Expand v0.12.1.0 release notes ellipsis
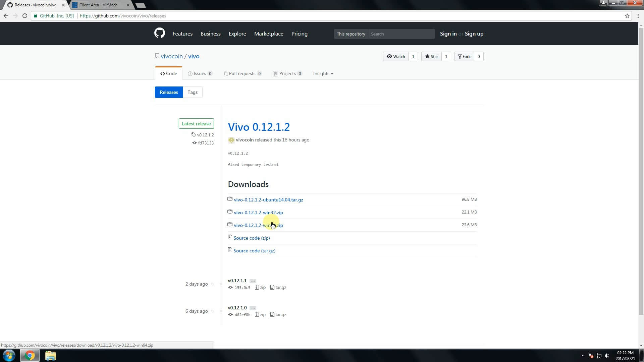The image size is (644, 362). point(253,308)
